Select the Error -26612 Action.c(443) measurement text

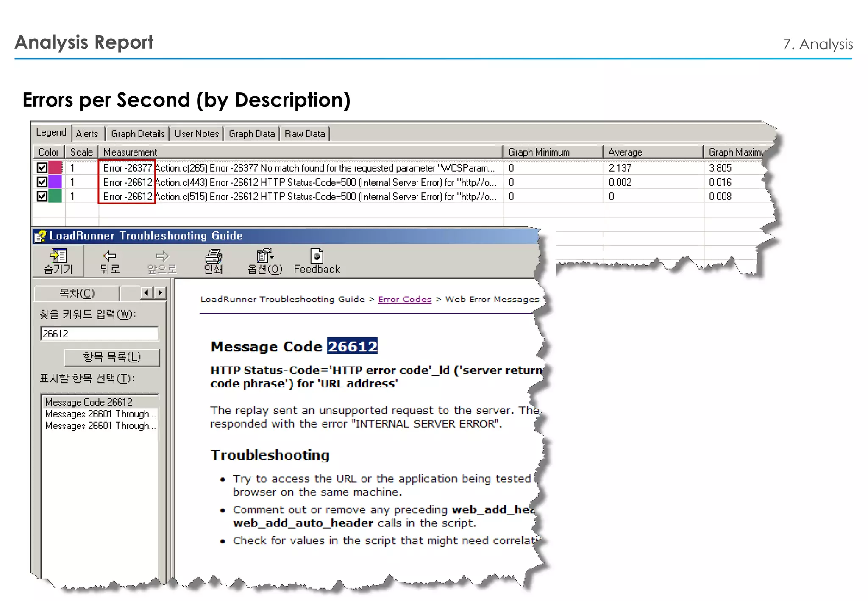(300, 182)
